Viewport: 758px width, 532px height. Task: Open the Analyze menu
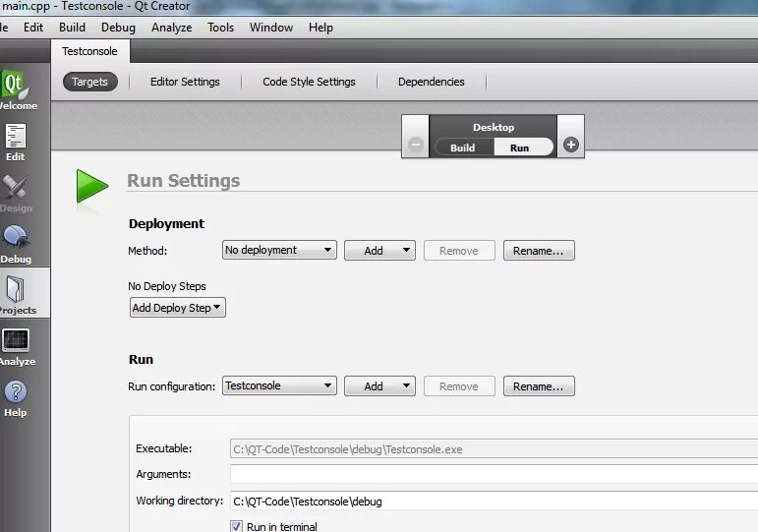click(x=172, y=28)
